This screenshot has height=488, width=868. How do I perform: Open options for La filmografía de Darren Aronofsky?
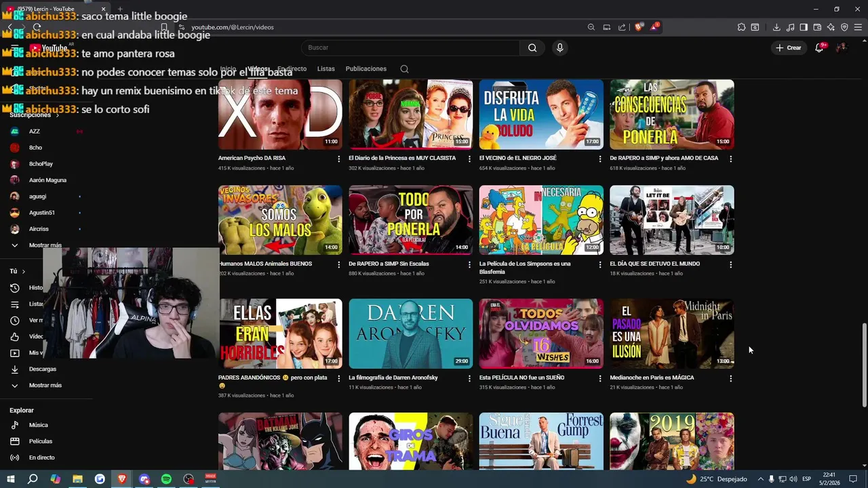(x=469, y=378)
